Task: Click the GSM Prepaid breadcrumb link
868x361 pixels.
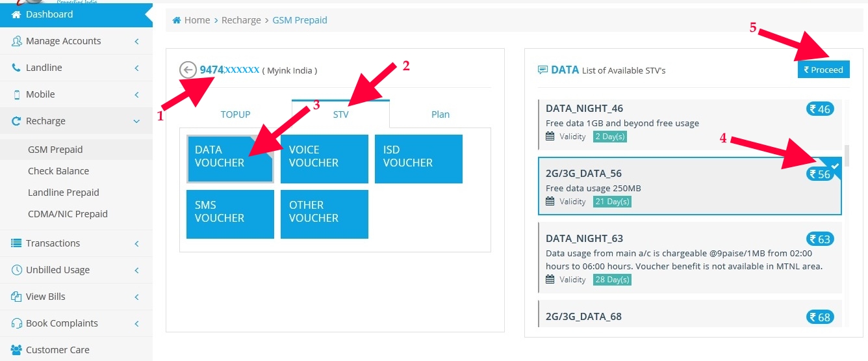Action: point(300,20)
